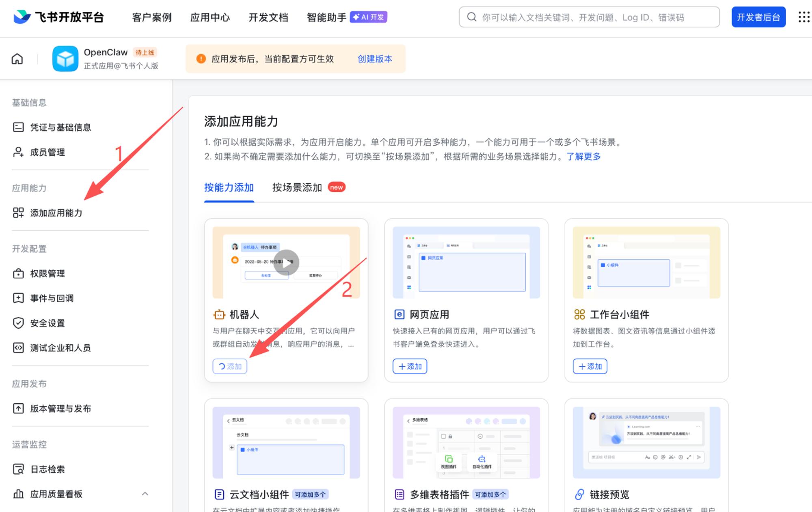
Task: Open the apps grid icon top-right
Action: (x=803, y=17)
